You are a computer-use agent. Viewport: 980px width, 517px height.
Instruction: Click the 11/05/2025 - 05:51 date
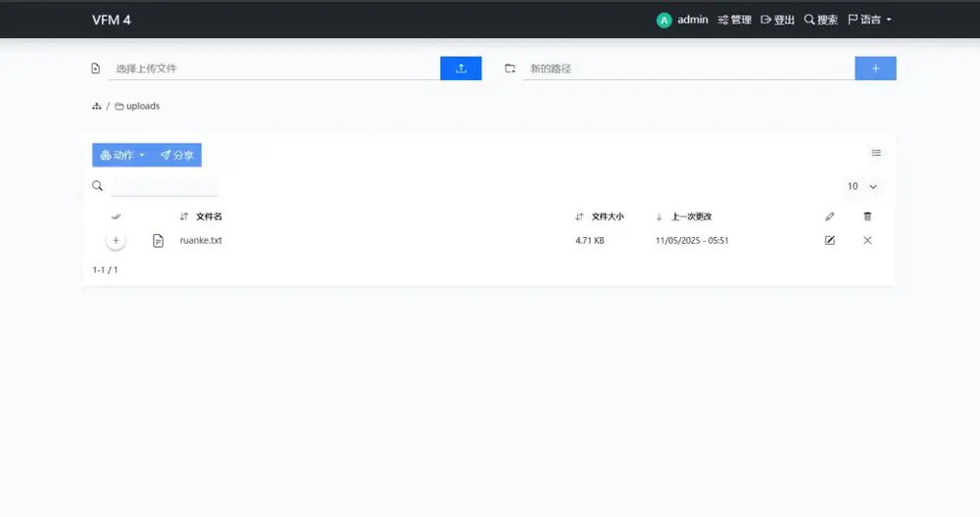[x=692, y=241]
